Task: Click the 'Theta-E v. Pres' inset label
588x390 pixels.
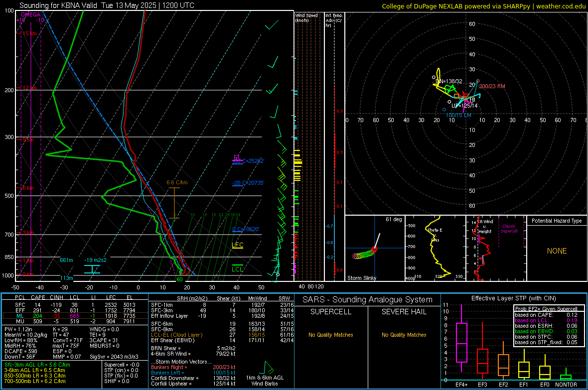Action: (x=435, y=235)
